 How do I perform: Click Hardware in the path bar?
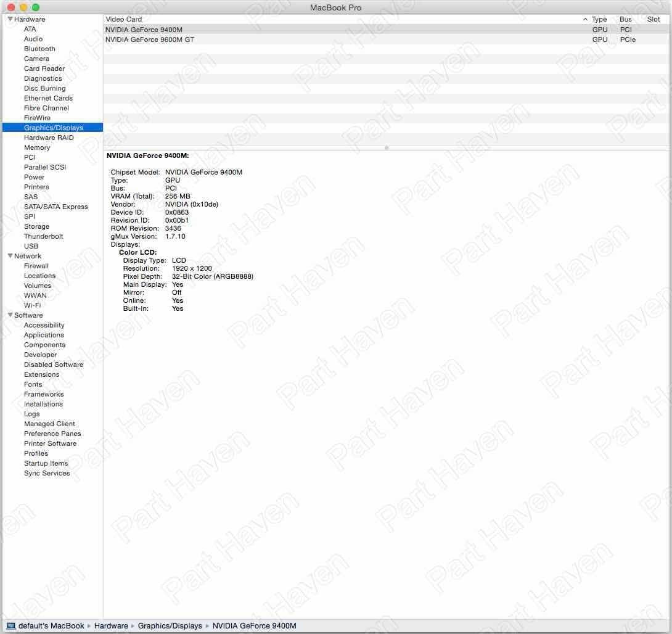[111, 626]
